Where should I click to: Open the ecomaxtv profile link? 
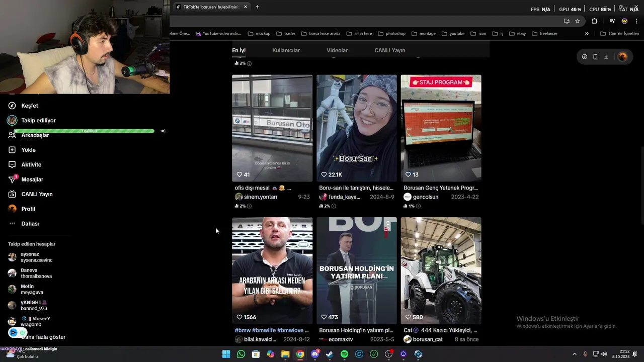coord(341,339)
